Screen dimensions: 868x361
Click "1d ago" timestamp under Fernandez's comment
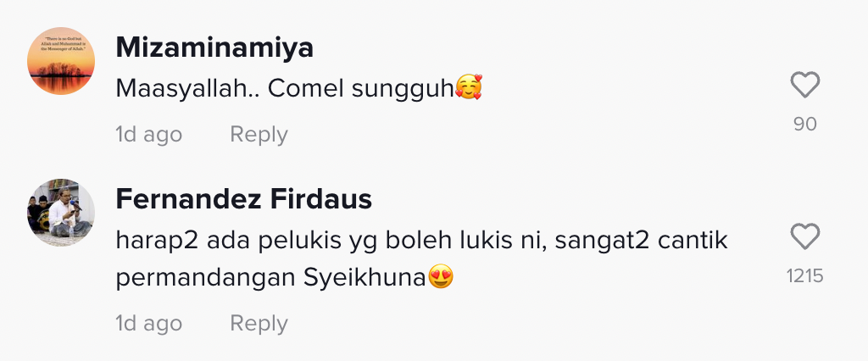148,324
